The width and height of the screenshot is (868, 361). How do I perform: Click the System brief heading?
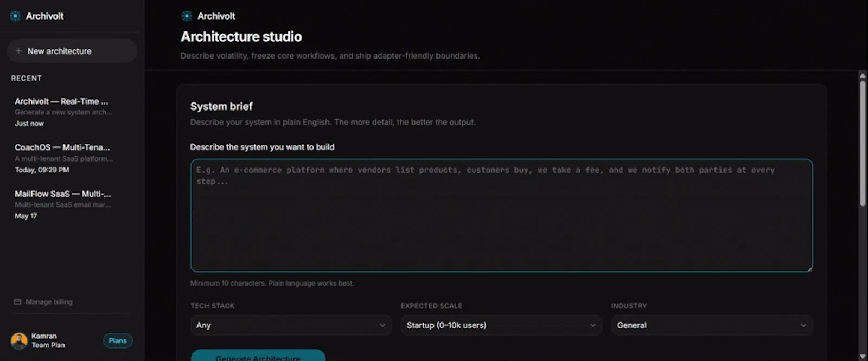[221, 106]
